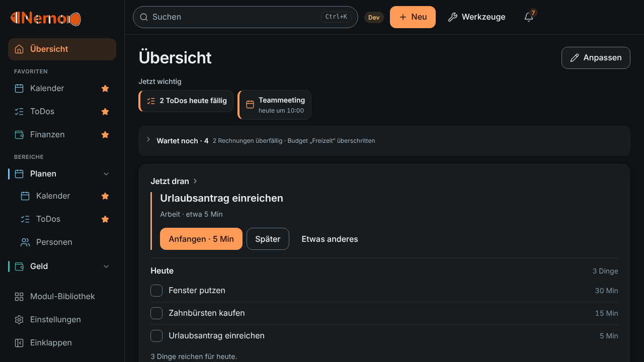Open Einstellungen in the sidebar
The height and width of the screenshot is (362, 644).
point(62,320)
